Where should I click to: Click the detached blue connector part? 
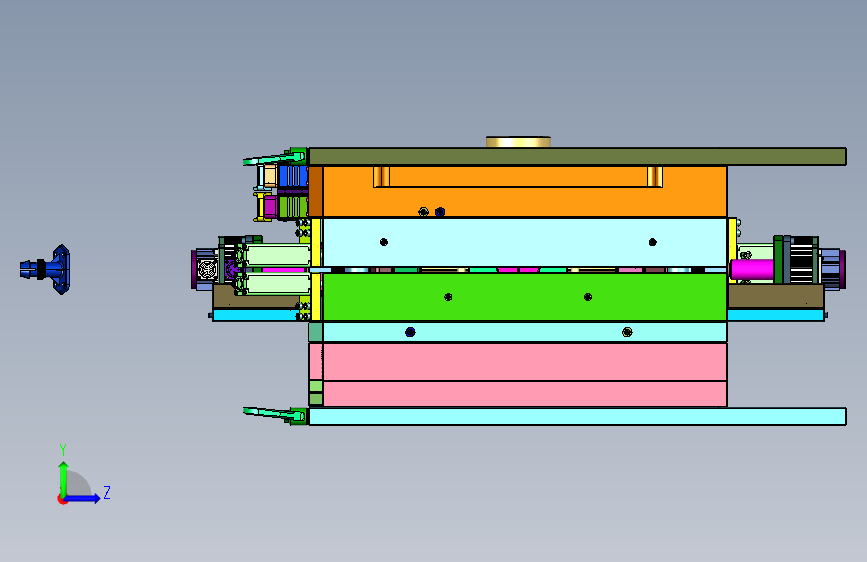[46, 269]
